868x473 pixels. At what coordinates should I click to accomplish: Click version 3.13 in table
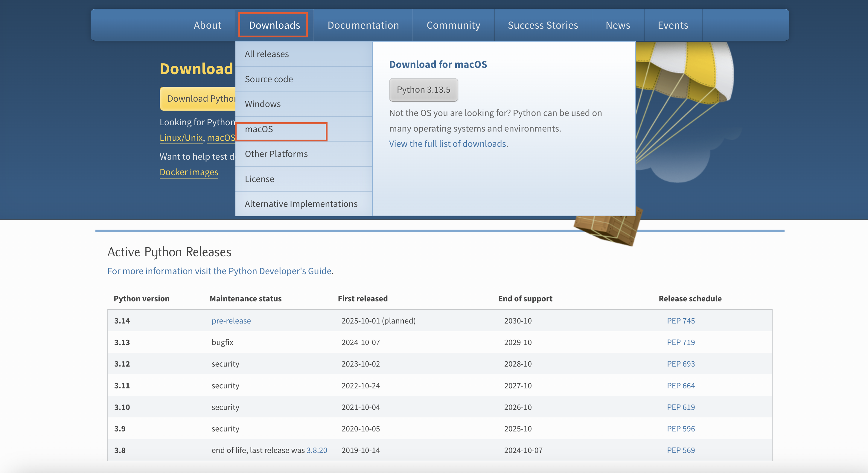[122, 342]
